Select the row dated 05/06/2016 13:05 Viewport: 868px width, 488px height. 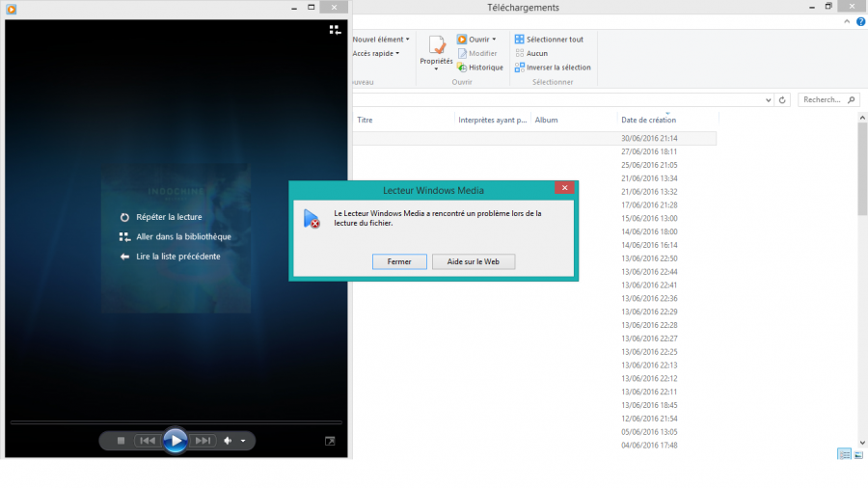coord(534,432)
